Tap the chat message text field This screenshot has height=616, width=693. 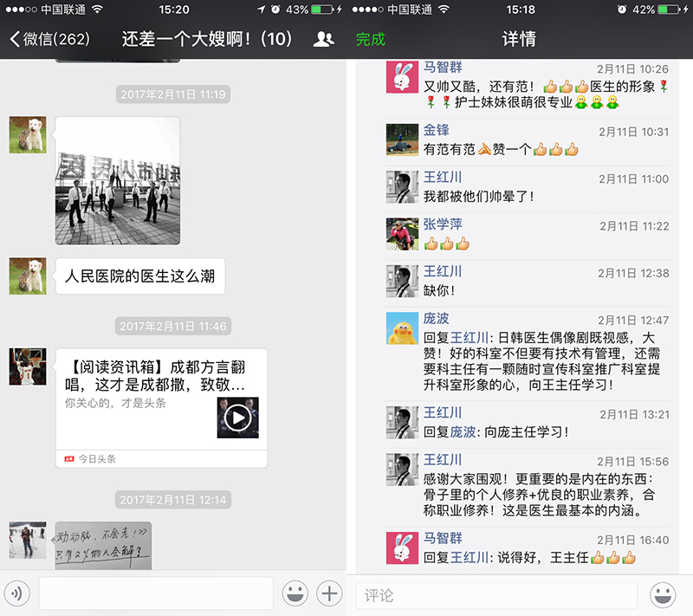156,593
